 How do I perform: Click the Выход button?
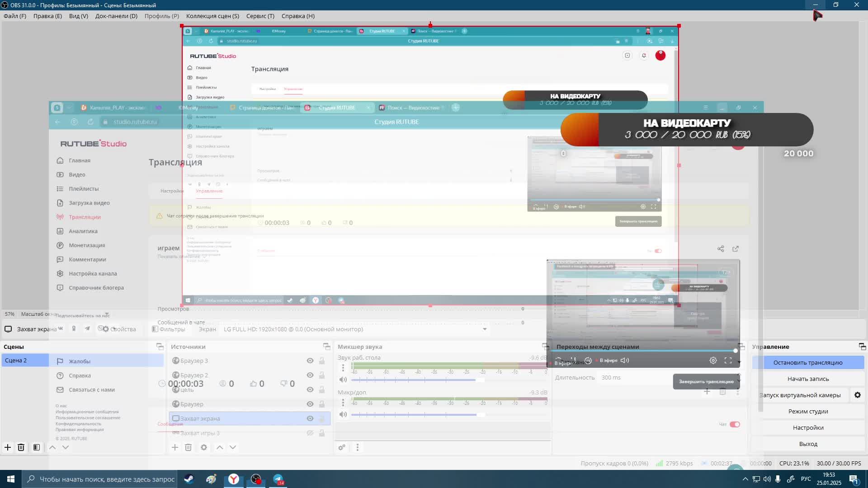tap(808, 444)
